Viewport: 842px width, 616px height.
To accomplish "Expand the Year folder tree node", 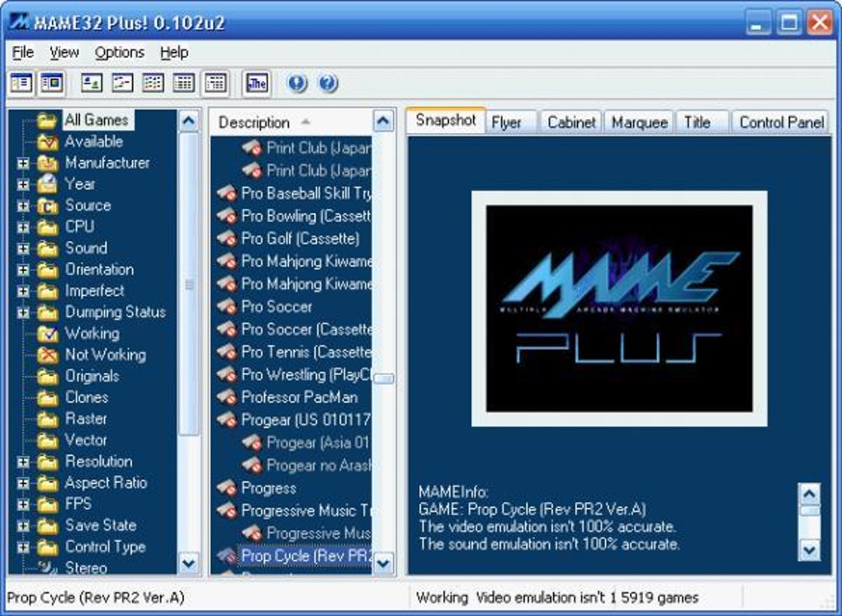I will pos(22,185).
